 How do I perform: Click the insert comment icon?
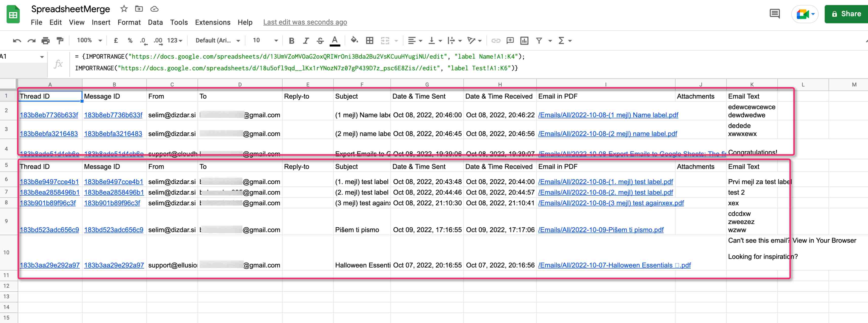[x=510, y=41]
